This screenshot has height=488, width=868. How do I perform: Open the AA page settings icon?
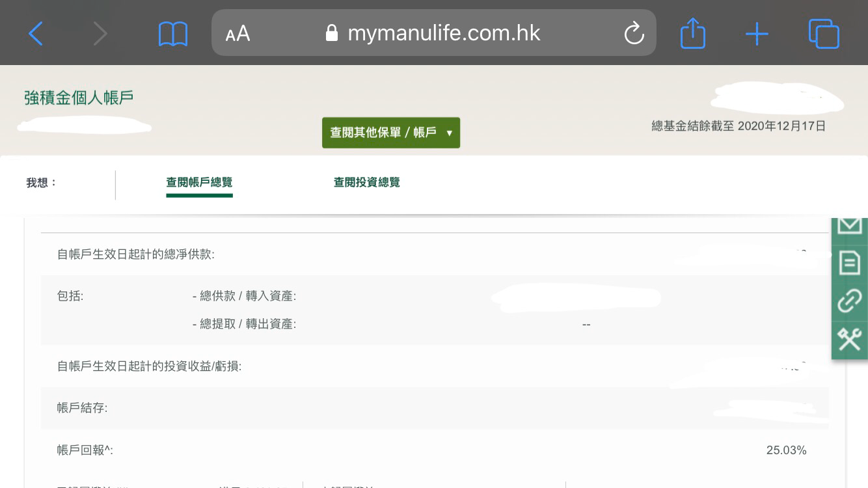tap(238, 33)
